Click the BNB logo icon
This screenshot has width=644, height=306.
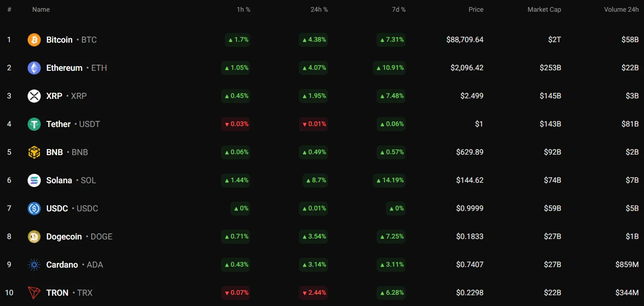[x=34, y=152]
